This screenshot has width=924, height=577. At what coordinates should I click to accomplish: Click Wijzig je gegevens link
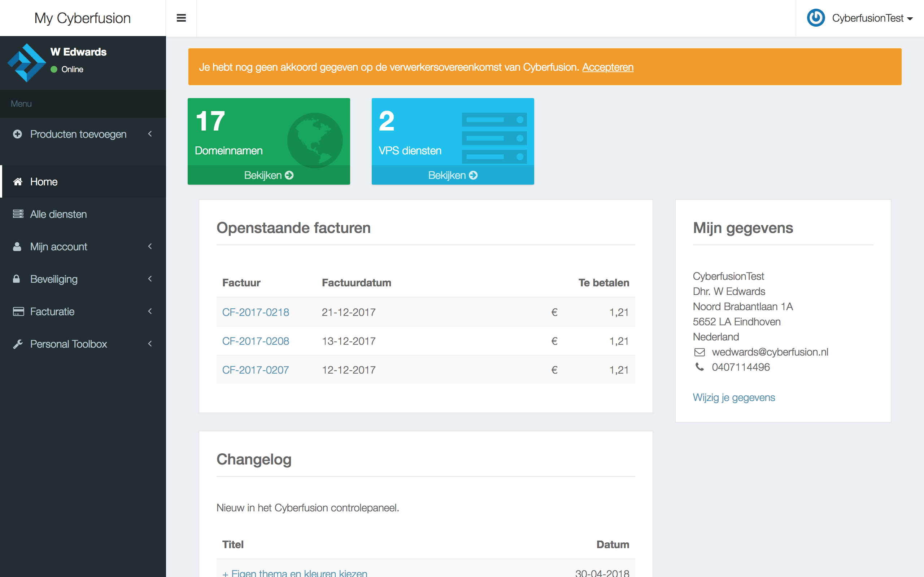(733, 397)
